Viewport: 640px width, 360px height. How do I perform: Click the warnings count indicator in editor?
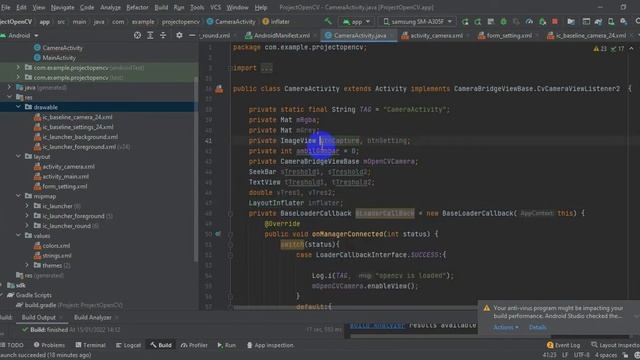600,49
